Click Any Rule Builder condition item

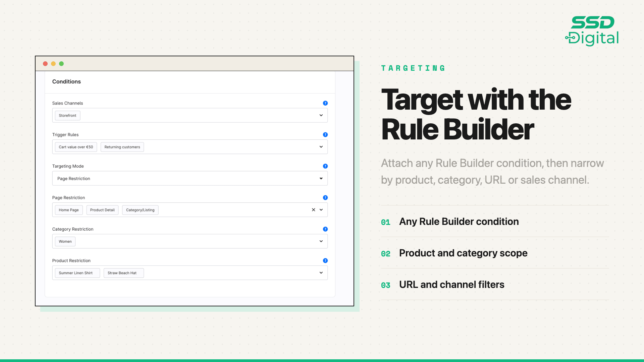click(495, 221)
